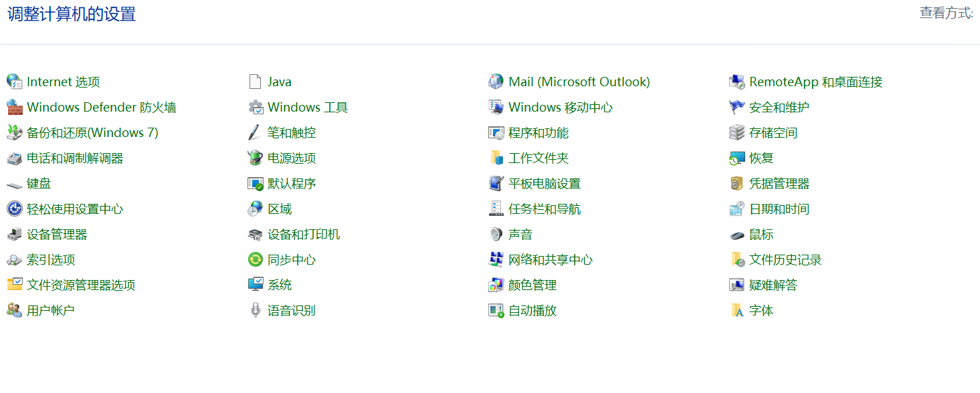Click the 安全和维护 flag icon
The image size is (980, 393).
pyautogui.click(x=737, y=107)
